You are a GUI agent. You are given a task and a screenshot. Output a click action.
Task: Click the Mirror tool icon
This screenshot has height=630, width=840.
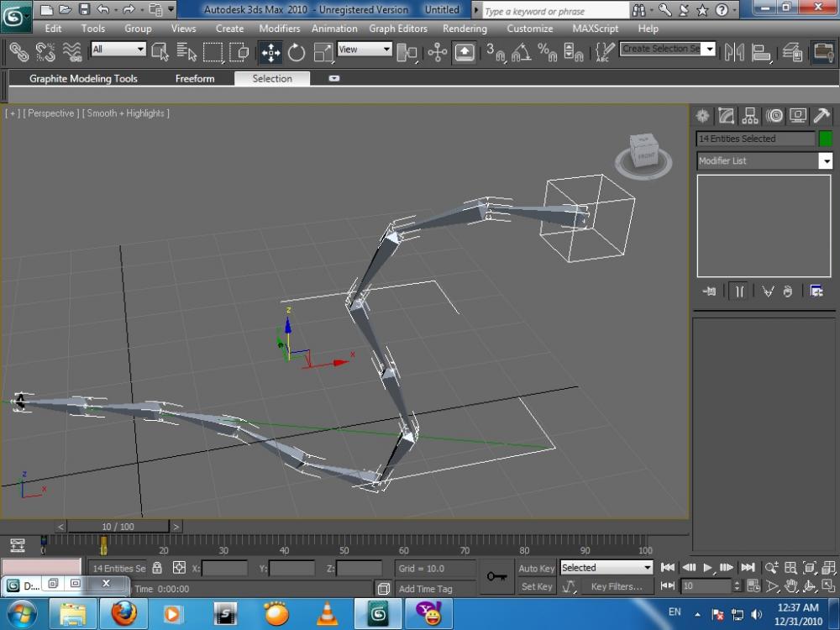[x=734, y=53]
